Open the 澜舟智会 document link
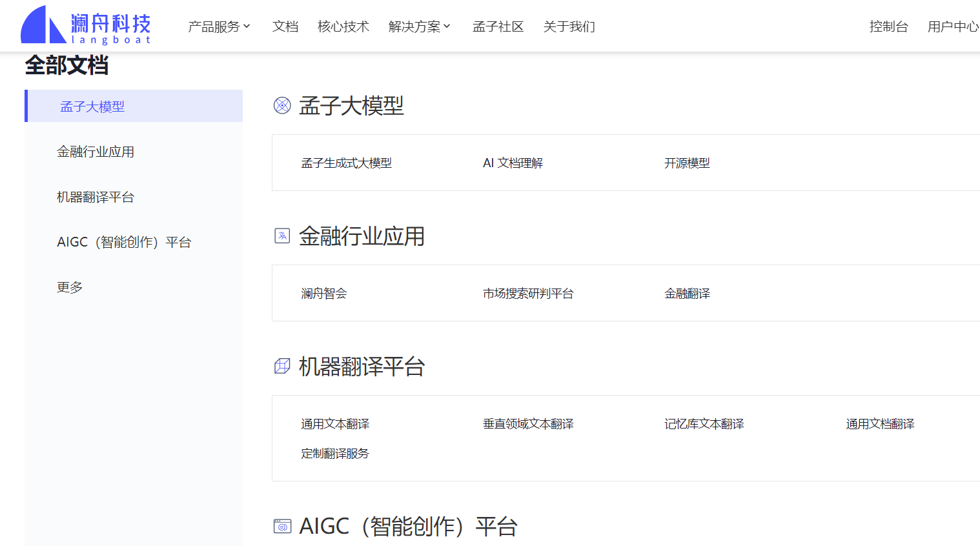The image size is (980, 546). click(x=323, y=294)
